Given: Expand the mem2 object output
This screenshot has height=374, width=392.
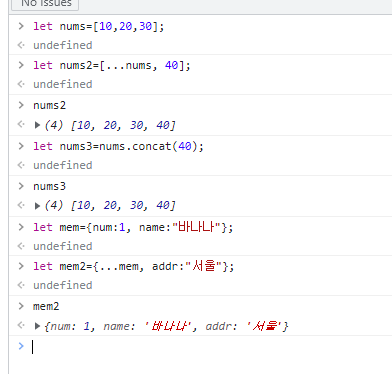Looking at the screenshot, I should (x=37, y=326).
